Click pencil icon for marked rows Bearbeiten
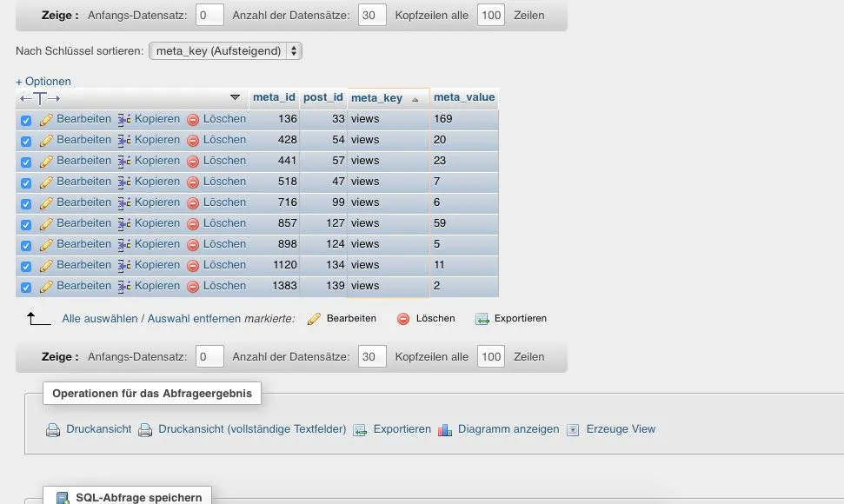 tap(314, 319)
